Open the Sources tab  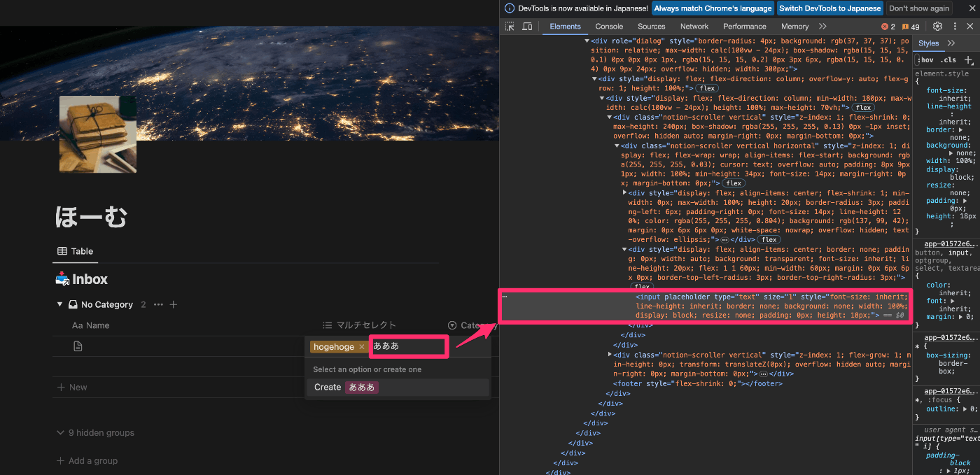pos(651,27)
